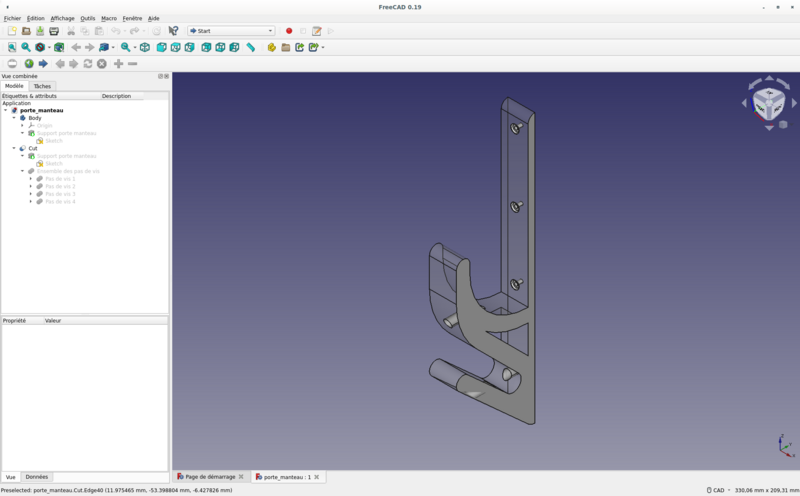This screenshot has height=496, width=800.
Task: Click the Étiquettes & attributs column header
Action: 50,96
